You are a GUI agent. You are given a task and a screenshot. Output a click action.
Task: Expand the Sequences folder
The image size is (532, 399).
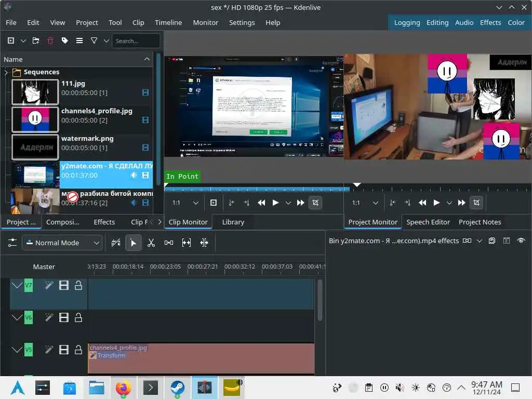click(x=6, y=72)
